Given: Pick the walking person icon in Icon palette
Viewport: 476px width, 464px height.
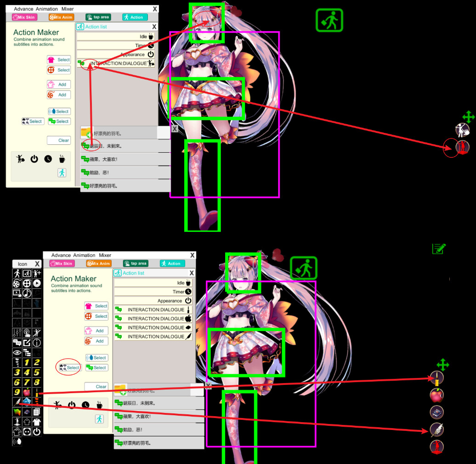Looking at the screenshot, I should 17,274.
